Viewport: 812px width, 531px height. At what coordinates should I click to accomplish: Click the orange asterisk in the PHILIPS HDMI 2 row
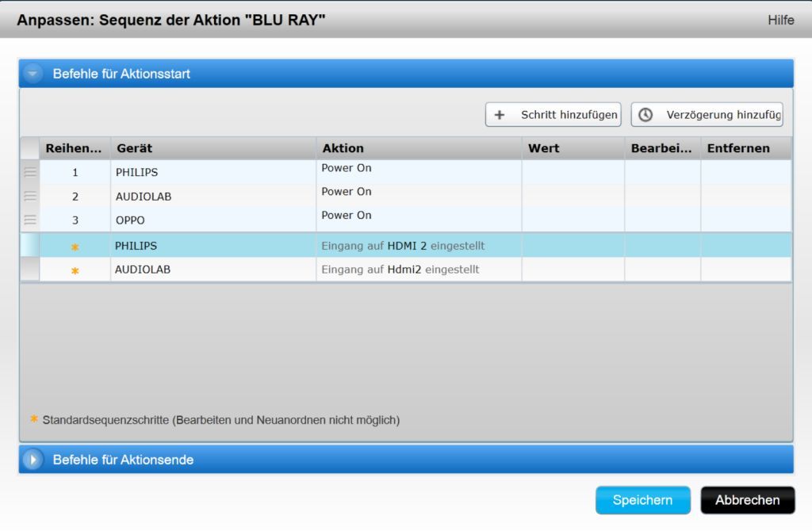tap(75, 246)
